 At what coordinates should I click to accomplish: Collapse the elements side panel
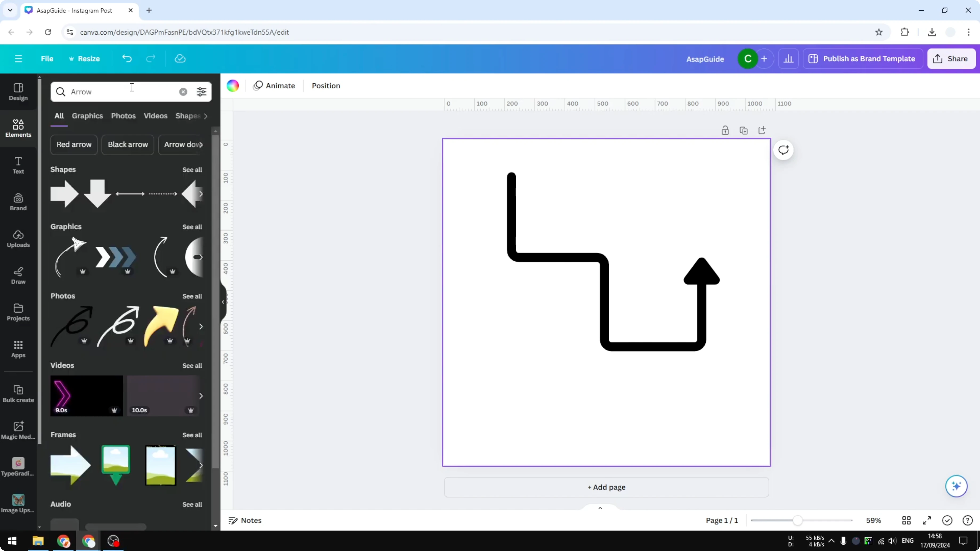(x=223, y=302)
